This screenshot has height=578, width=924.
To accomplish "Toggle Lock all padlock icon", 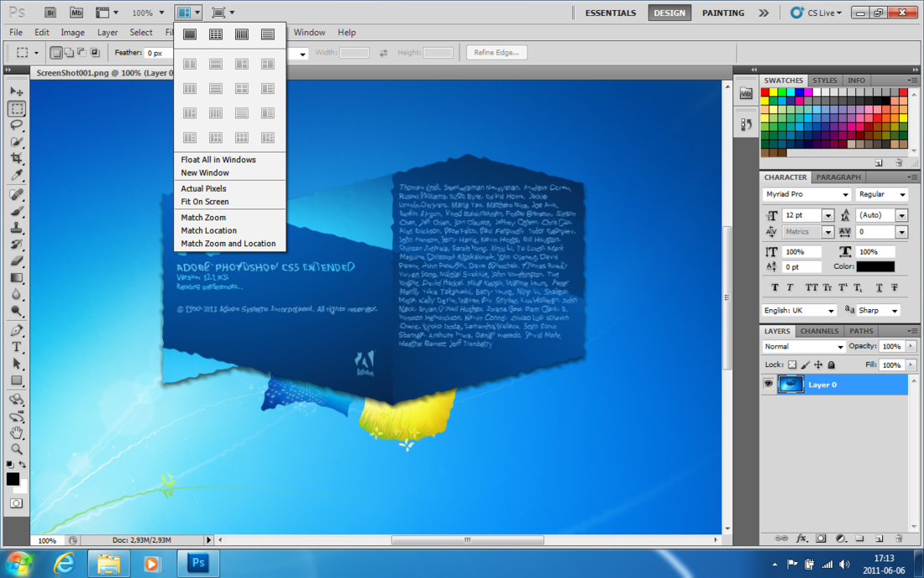I will pos(831,365).
